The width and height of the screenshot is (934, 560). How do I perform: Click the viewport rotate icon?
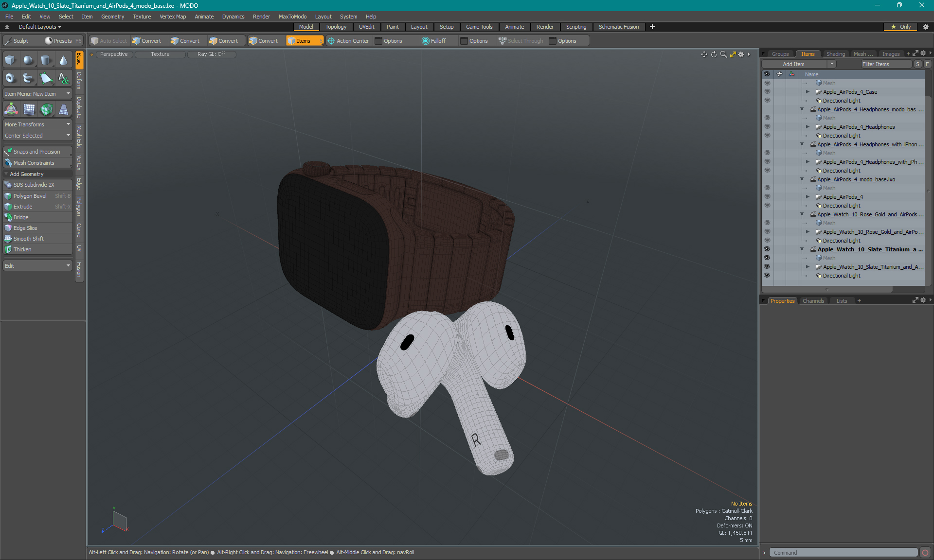coord(714,54)
